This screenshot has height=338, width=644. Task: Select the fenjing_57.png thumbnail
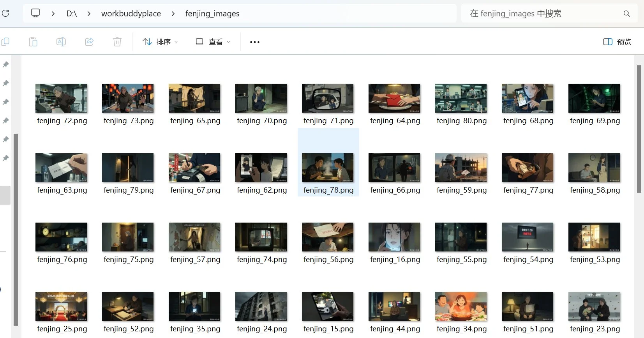click(x=195, y=237)
